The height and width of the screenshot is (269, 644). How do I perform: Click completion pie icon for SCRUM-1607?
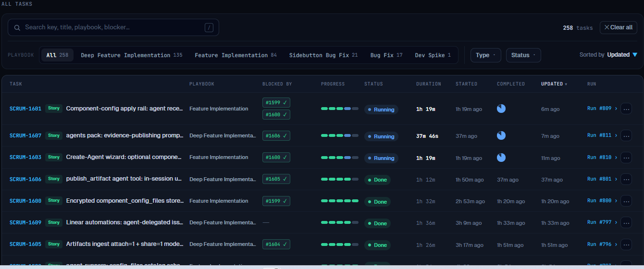tap(501, 136)
